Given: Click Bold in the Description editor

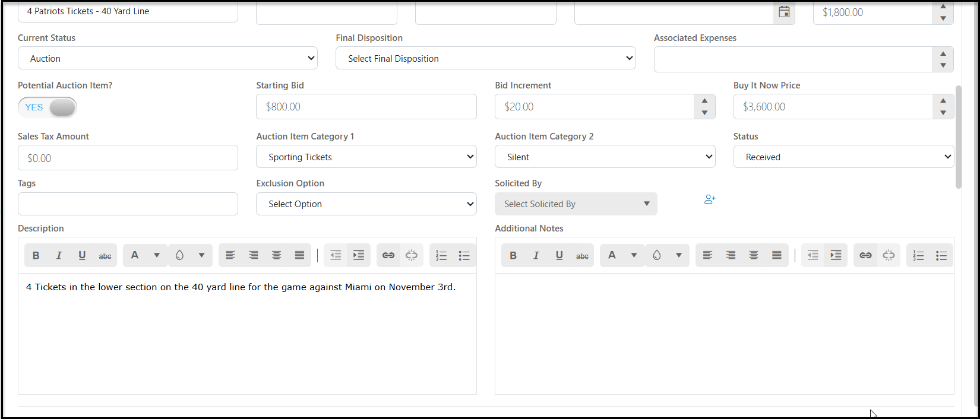Looking at the screenshot, I should pyautogui.click(x=36, y=255).
